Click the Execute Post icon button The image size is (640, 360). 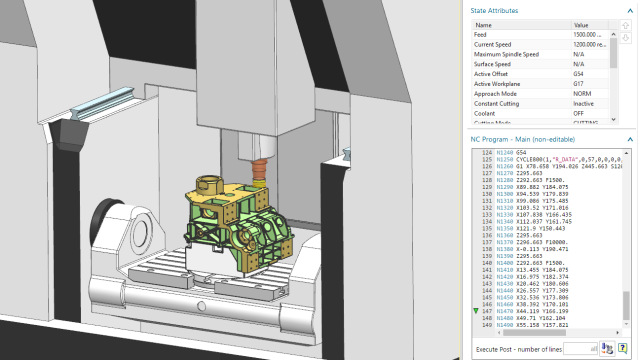point(607,349)
